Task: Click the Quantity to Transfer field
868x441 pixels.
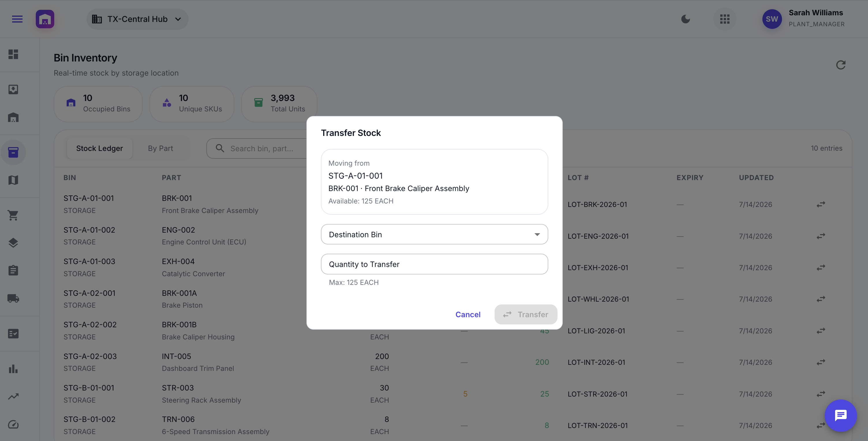Action: click(x=434, y=264)
